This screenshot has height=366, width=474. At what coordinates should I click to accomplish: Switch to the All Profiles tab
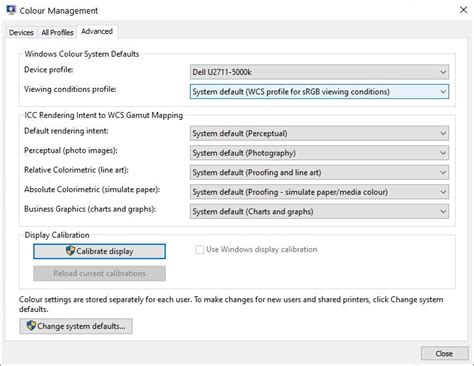[x=57, y=33]
